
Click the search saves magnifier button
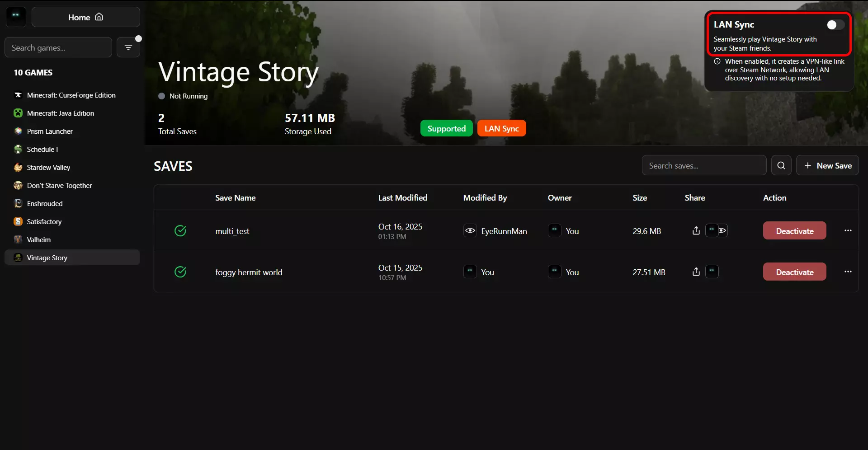781,165
